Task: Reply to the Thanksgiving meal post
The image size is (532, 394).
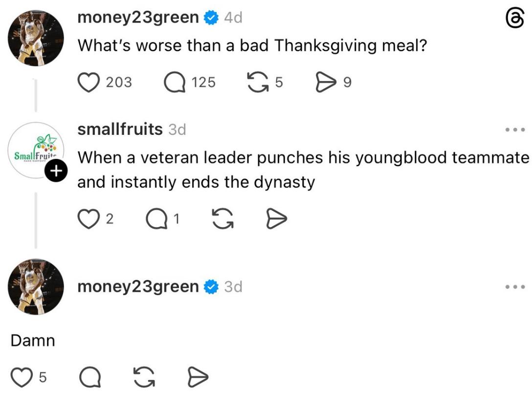Action: [x=174, y=83]
